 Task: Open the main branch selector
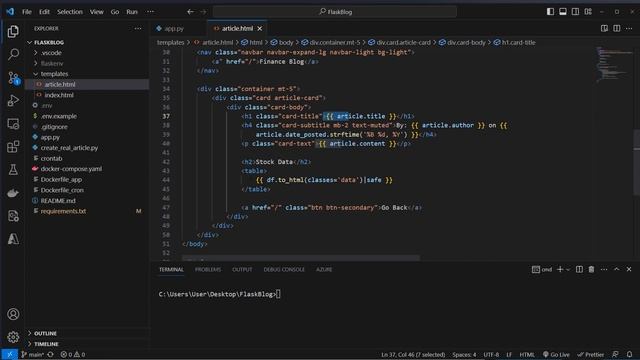click(32, 354)
